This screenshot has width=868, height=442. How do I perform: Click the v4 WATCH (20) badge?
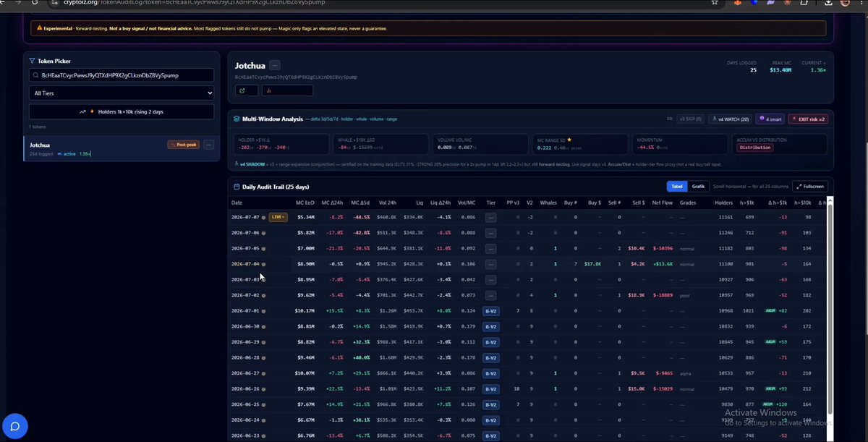[x=731, y=118]
